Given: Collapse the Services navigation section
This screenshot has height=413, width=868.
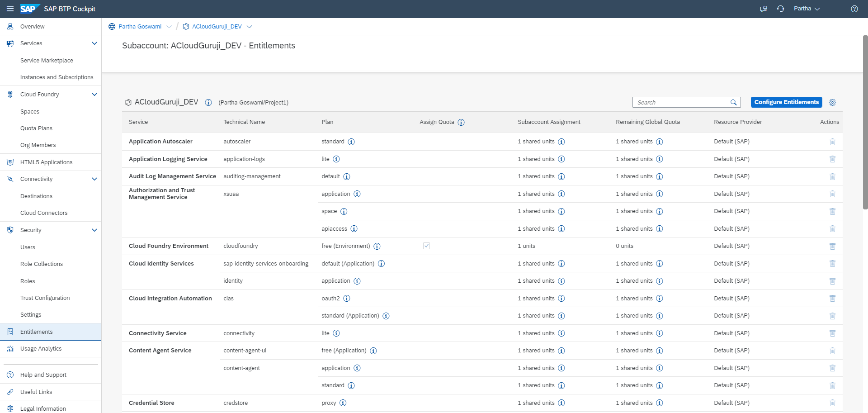Looking at the screenshot, I should [x=94, y=43].
